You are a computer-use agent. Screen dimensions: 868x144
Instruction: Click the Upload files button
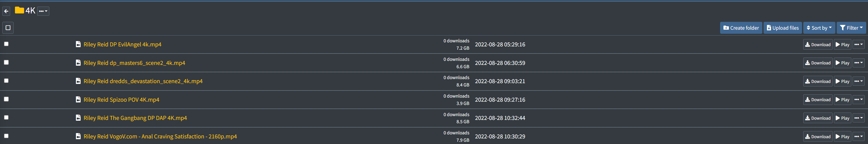pos(782,28)
